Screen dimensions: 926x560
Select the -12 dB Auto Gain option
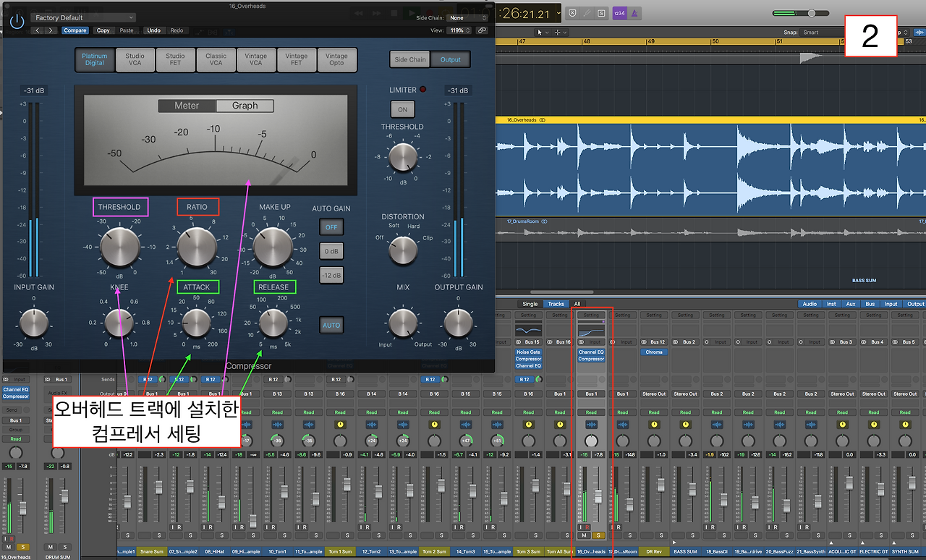331,276
